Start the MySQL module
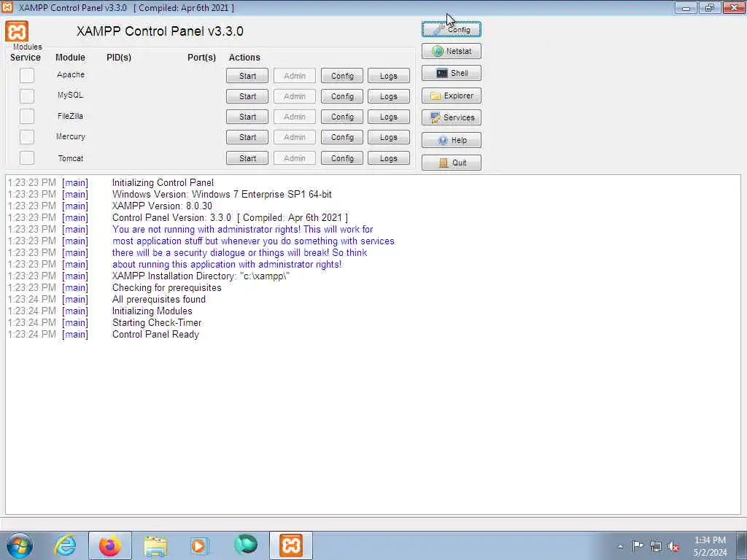The image size is (747, 560). point(247,96)
